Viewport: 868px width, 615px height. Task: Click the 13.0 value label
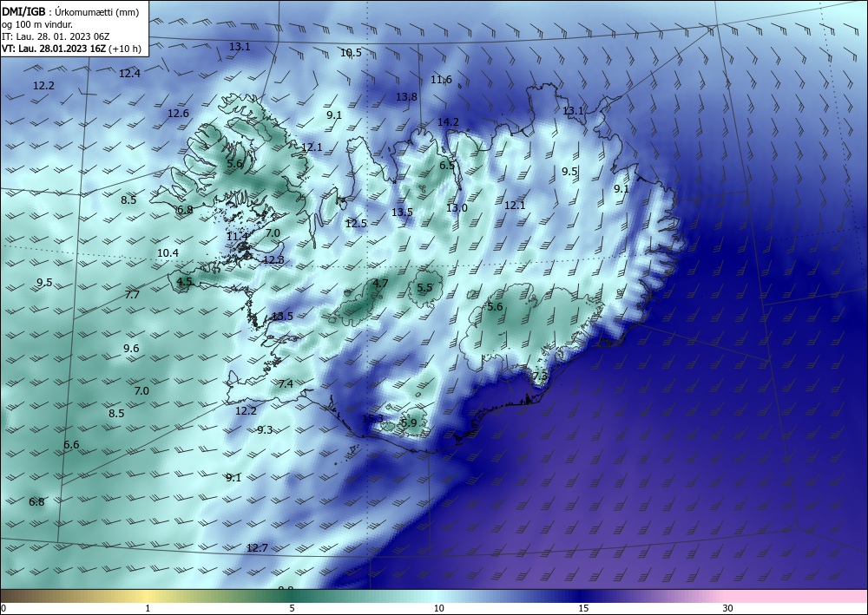tap(457, 208)
